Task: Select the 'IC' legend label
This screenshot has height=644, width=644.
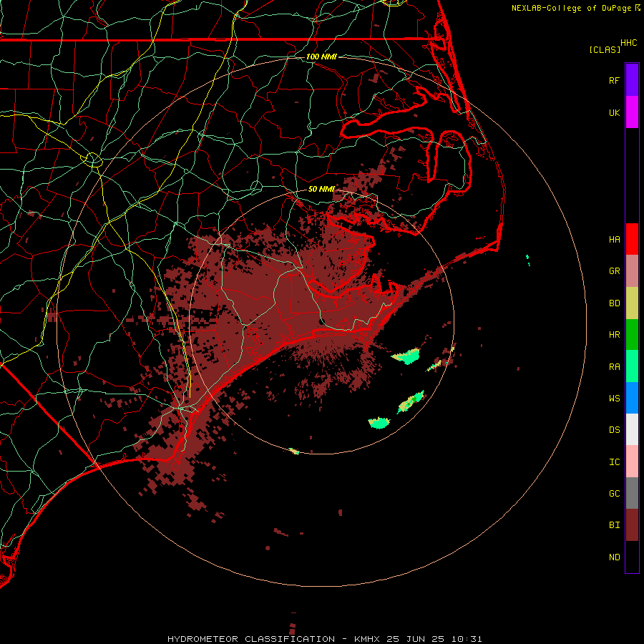Action: click(x=614, y=462)
